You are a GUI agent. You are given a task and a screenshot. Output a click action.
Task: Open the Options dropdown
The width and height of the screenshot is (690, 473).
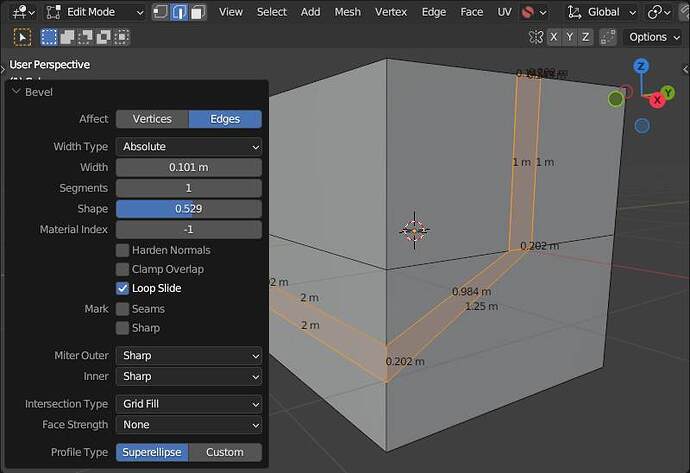(x=653, y=37)
